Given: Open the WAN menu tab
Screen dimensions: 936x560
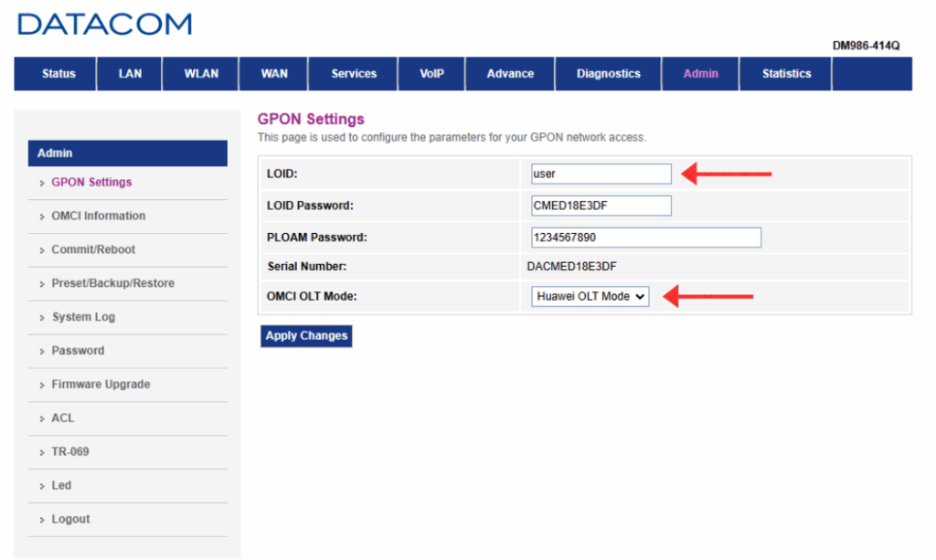Looking at the screenshot, I should coord(274,74).
